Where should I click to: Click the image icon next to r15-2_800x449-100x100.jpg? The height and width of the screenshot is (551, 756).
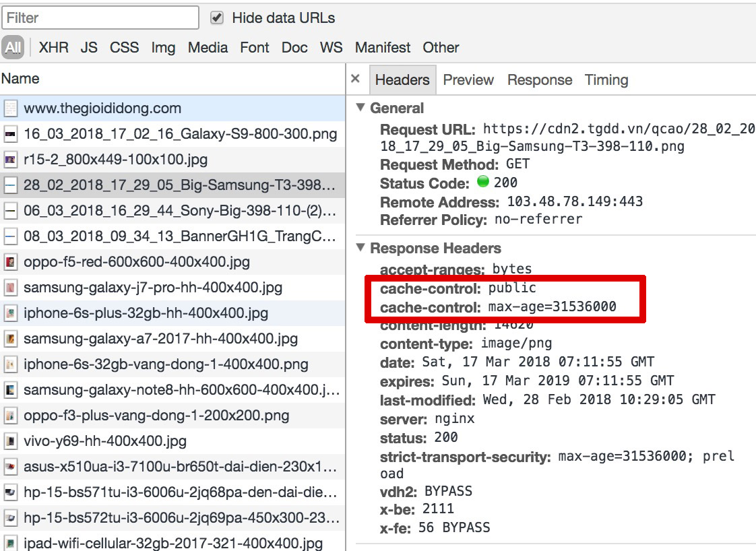(x=10, y=160)
